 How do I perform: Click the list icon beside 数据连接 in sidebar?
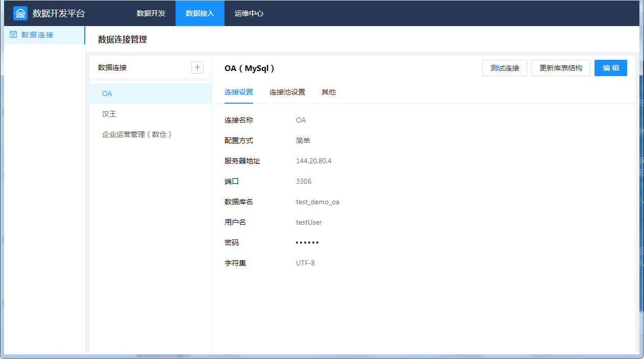tap(13, 35)
